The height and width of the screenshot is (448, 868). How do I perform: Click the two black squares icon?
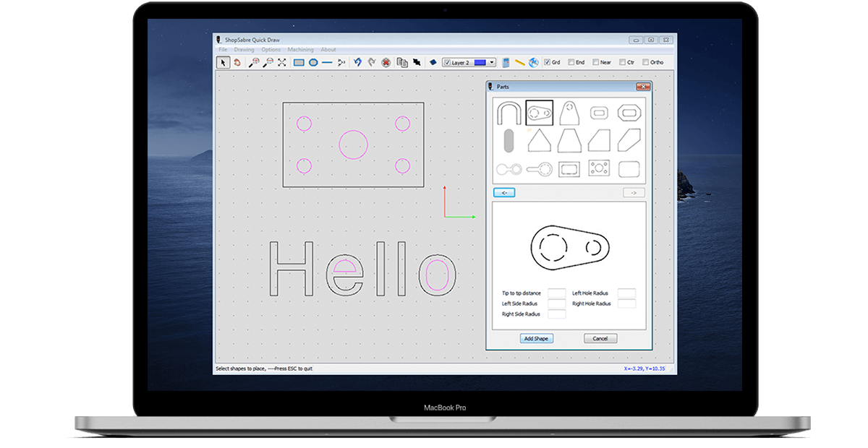click(417, 63)
